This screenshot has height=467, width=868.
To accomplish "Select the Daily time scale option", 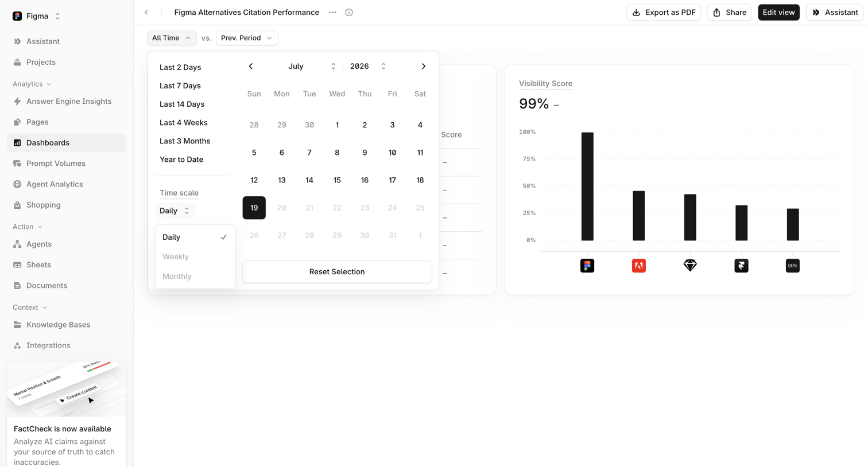I will tap(195, 237).
